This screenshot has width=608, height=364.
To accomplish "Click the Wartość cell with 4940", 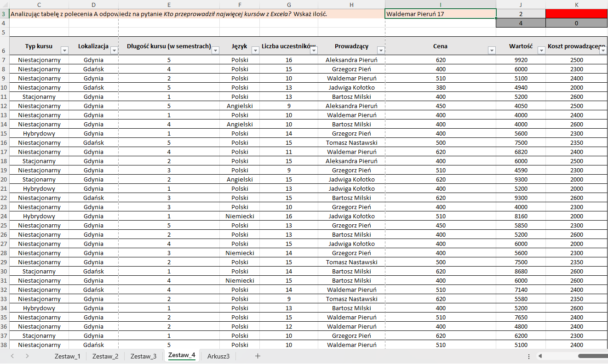I will [x=521, y=87].
